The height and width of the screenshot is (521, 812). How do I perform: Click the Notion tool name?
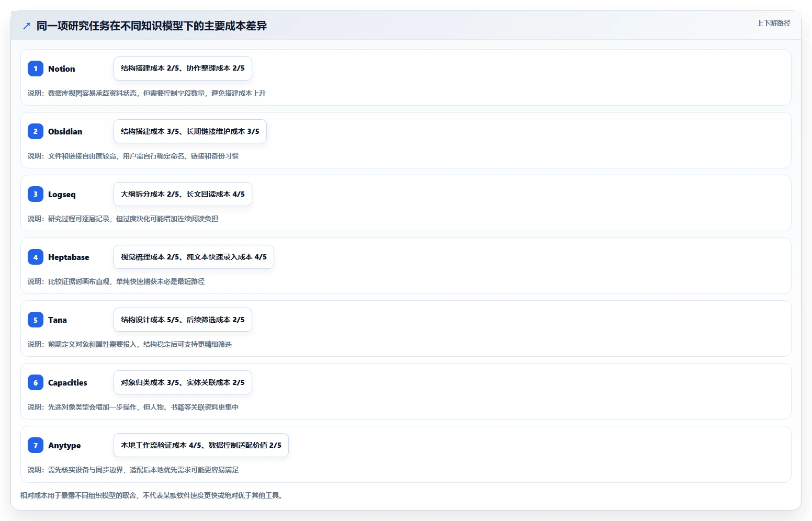[x=61, y=69]
